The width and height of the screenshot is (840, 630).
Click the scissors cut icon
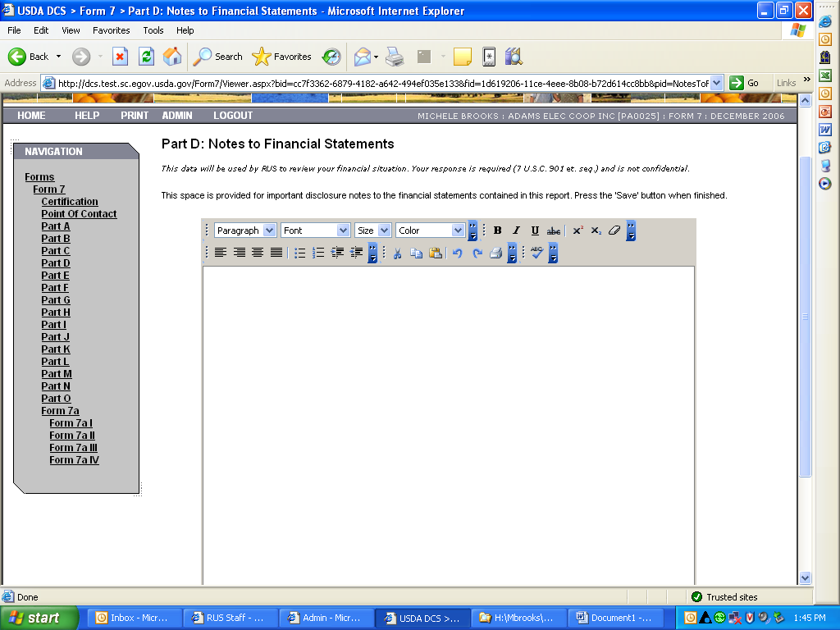pyautogui.click(x=397, y=253)
